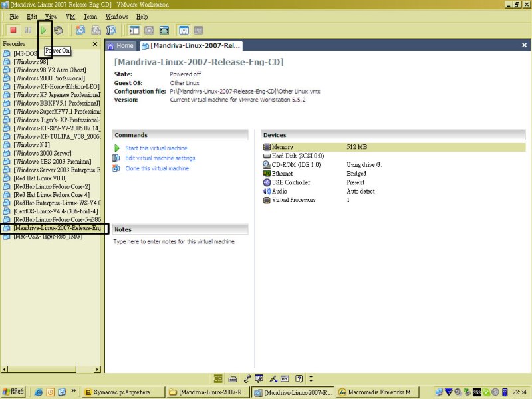
Task: Switch to Macromedia Fireworks taskbar button
Action: [378, 392]
